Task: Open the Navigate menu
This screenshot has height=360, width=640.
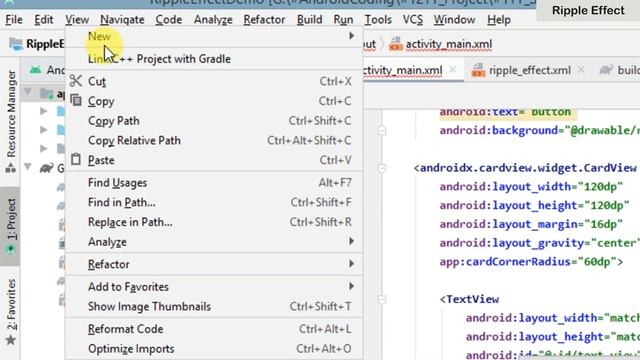Action: point(122,20)
